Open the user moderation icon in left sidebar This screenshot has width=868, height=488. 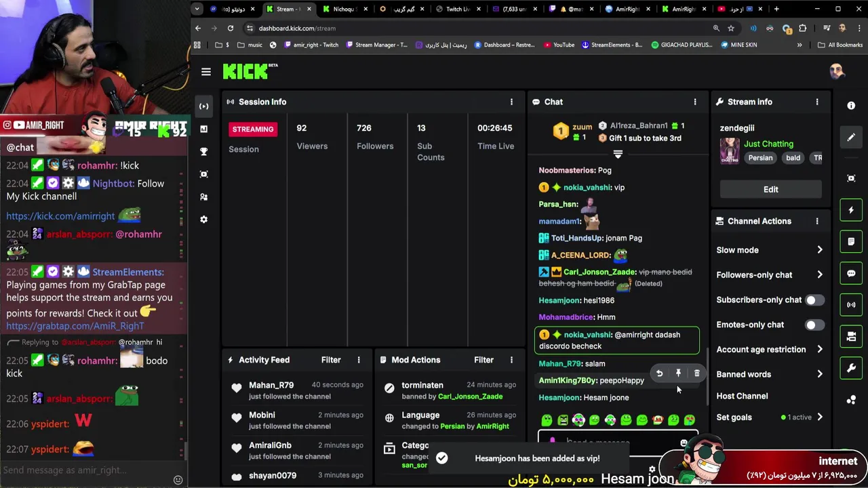click(203, 197)
